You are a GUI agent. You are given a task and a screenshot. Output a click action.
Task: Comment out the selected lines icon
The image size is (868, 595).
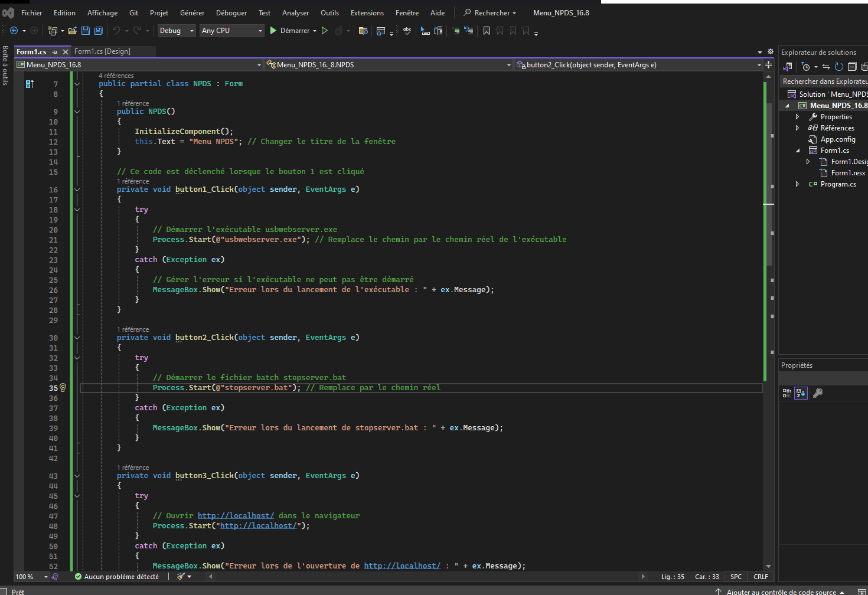(x=456, y=31)
